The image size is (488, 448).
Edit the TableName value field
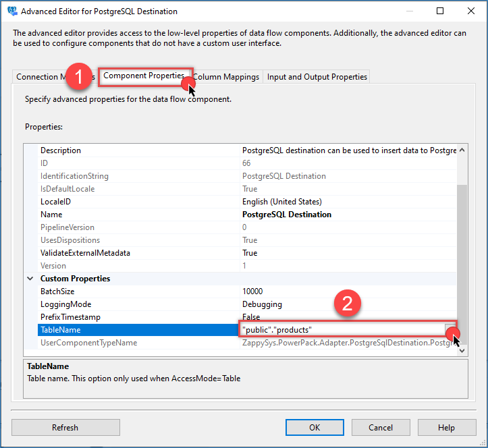coord(341,330)
